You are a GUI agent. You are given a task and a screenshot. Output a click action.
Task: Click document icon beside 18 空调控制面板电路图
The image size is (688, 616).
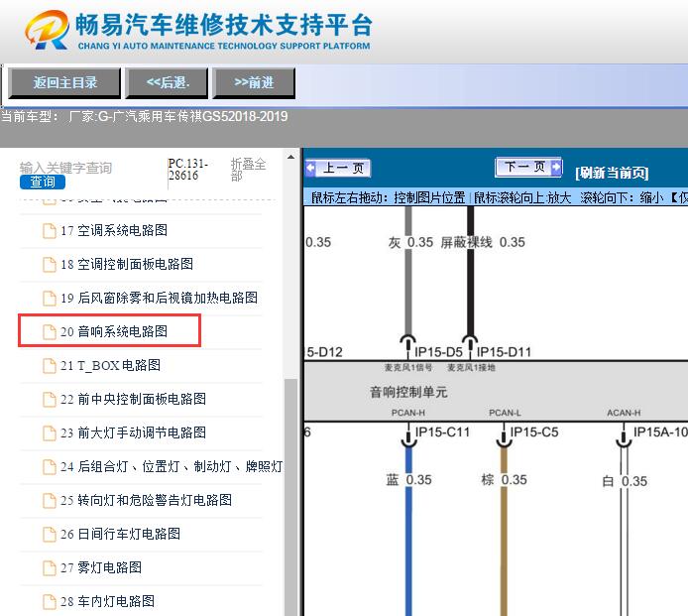50,265
